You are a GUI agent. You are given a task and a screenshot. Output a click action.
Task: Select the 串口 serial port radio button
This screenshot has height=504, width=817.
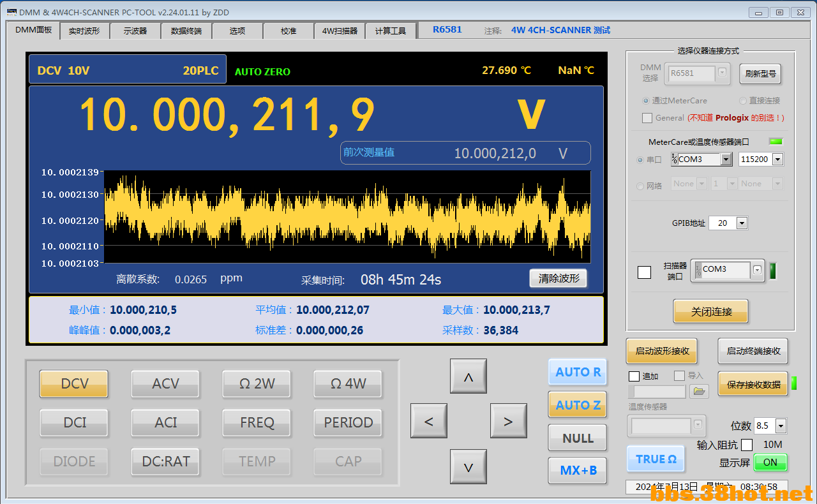point(640,159)
